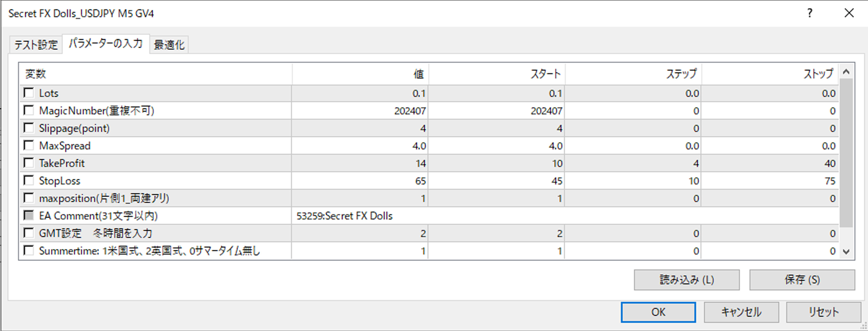This screenshot has width=868, height=331.
Task: Close the Secret FX Dolls dialog
Action: [x=849, y=13]
